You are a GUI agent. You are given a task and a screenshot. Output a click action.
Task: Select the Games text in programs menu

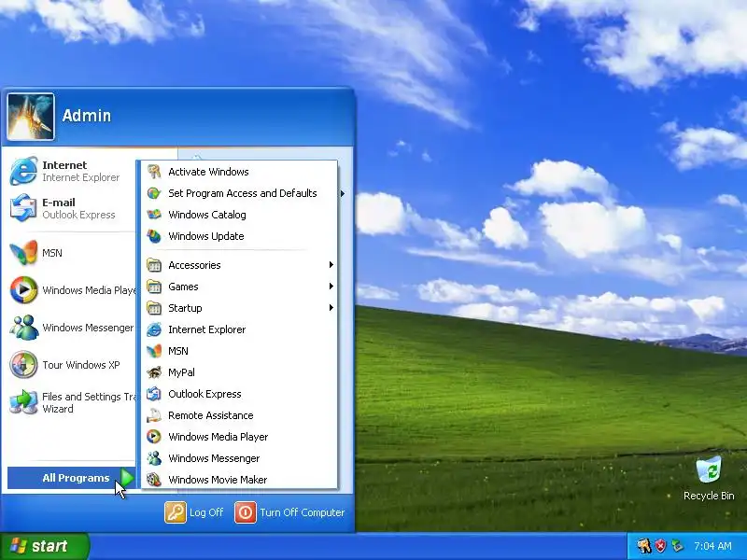point(183,287)
